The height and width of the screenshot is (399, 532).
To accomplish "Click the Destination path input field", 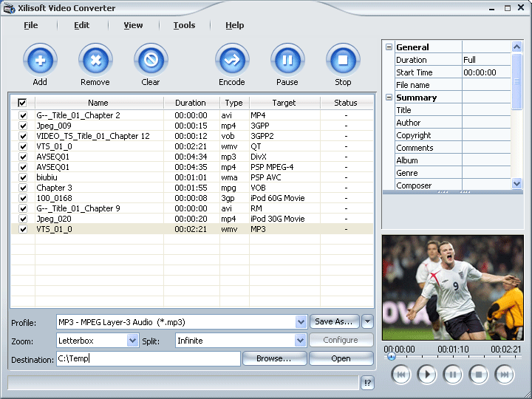I will tap(148, 358).
